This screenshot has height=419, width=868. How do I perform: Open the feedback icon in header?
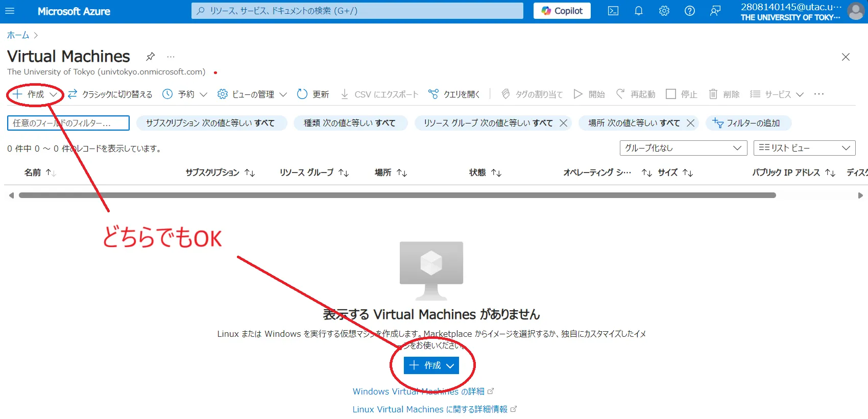coord(715,11)
